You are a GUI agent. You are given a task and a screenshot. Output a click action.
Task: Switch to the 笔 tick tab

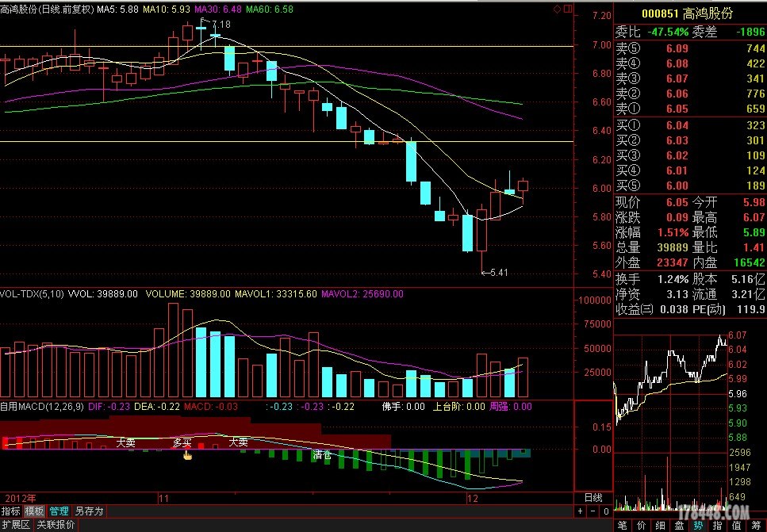tap(622, 526)
